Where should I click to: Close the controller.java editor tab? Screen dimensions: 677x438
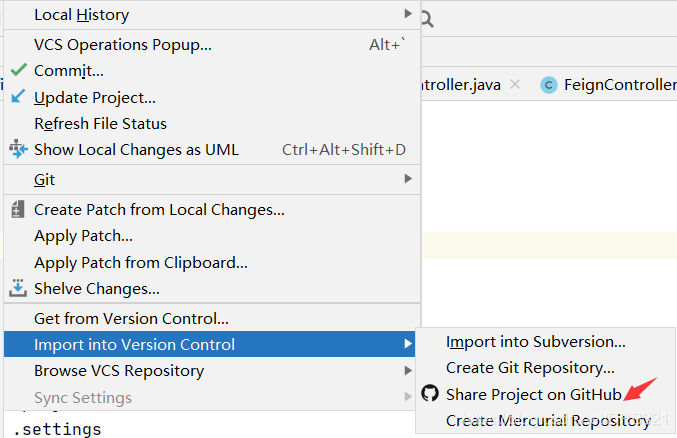[514, 85]
